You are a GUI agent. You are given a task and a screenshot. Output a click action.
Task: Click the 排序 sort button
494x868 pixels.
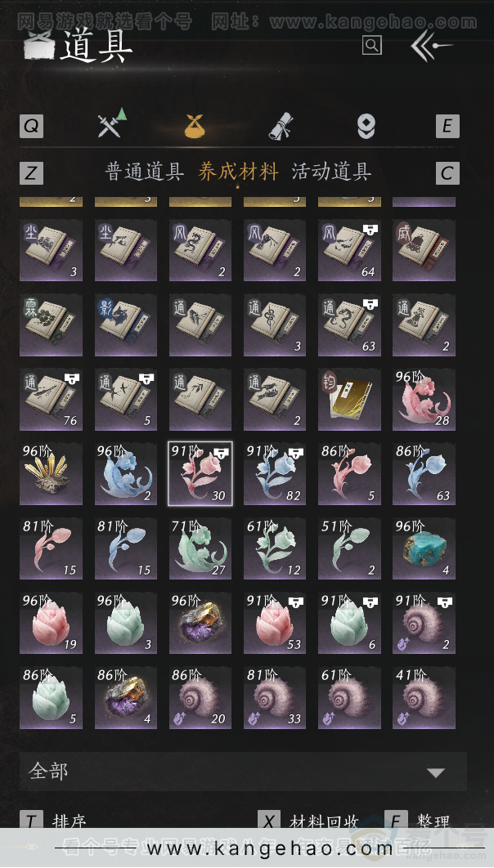coord(70,821)
